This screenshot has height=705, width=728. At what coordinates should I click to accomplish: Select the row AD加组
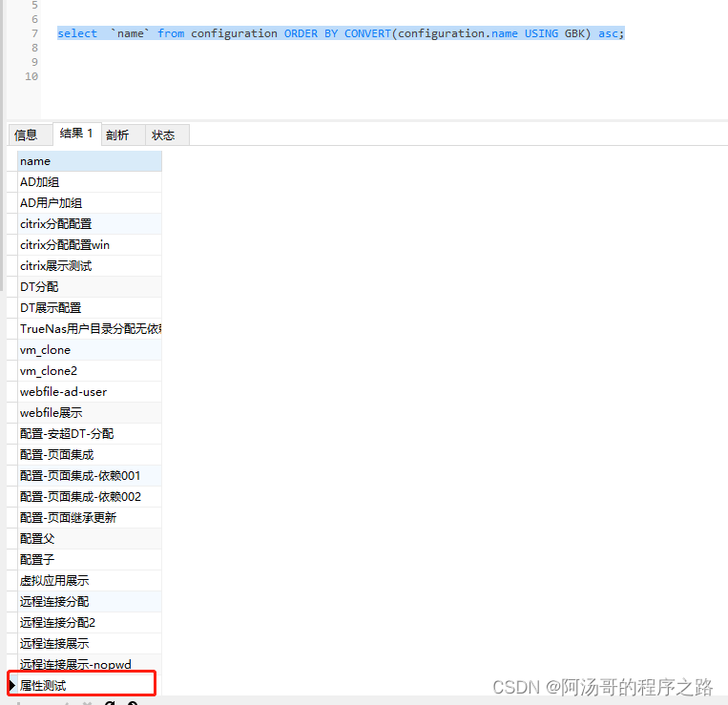(x=90, y=182)
